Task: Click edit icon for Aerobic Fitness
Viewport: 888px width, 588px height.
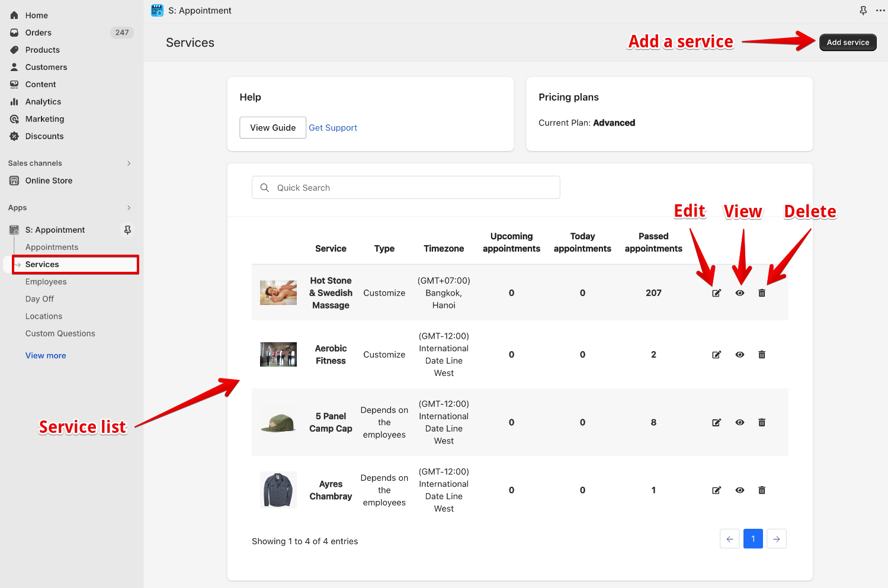Action: pyautogui.click(x=716, y=355)
